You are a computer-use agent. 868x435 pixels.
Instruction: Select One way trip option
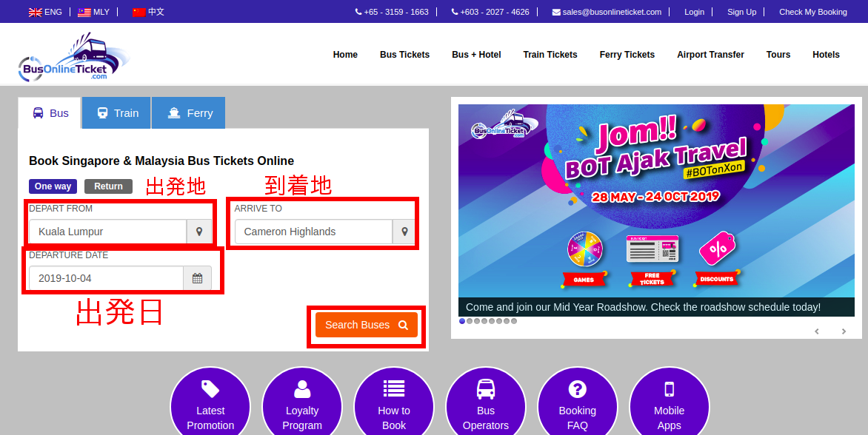pyautogui.click(x=53, y=186)
